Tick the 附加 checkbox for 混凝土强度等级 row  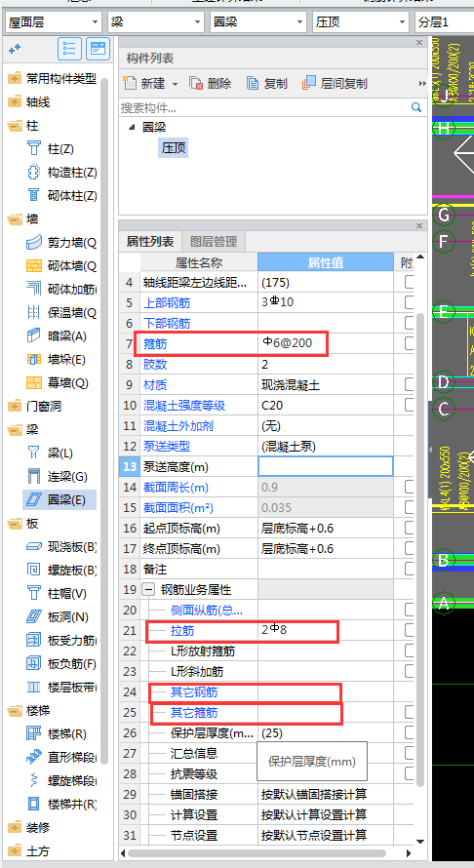click(x=411, y=405)
